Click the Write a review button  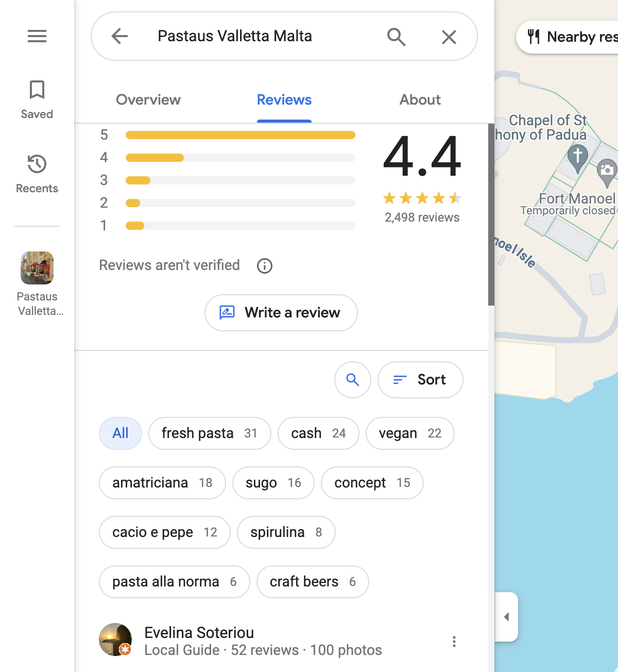coord(281,313)
